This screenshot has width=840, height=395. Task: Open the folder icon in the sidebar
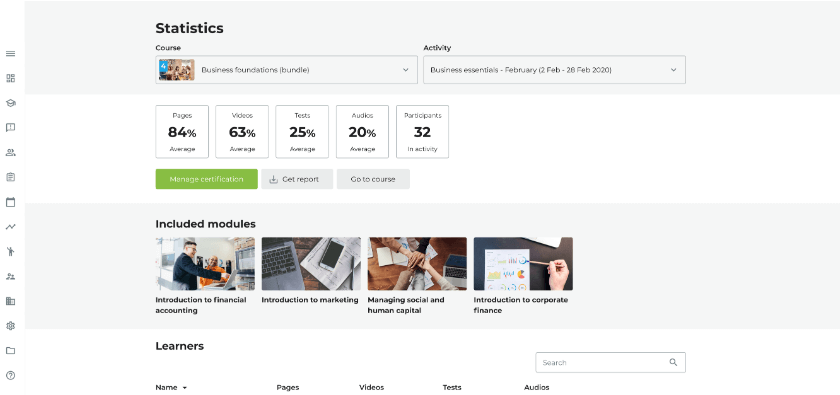pyautogui.click(x=10, y=351)
